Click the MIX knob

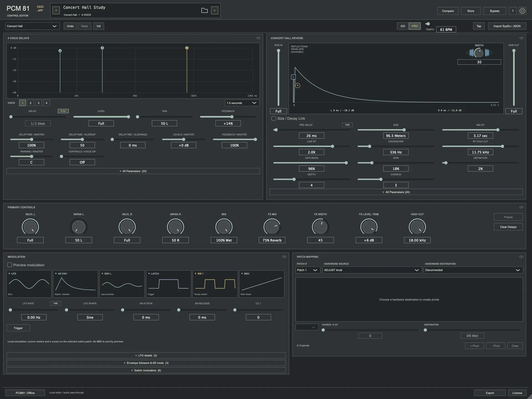224,227
